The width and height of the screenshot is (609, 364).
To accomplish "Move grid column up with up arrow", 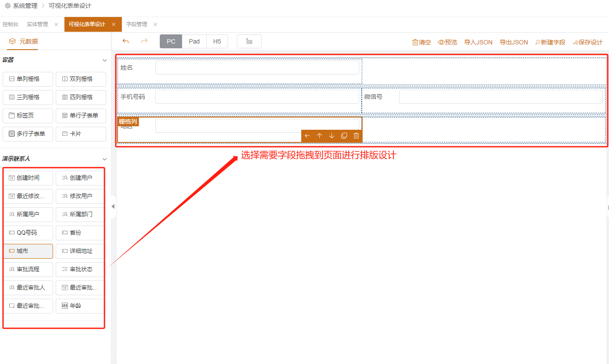I will click(320, 136).
